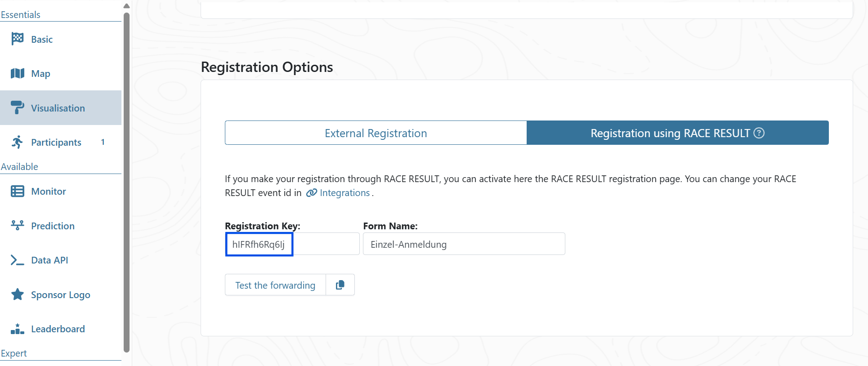Screen dimensions: 868x366
Task: Switch to External Registration tab
Action: click(376, 133)
